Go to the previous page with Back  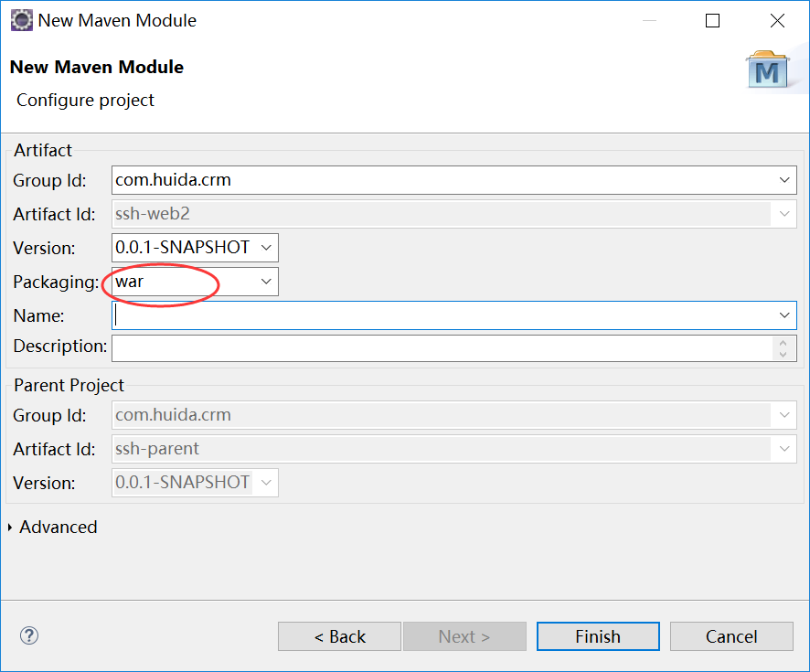339,636
